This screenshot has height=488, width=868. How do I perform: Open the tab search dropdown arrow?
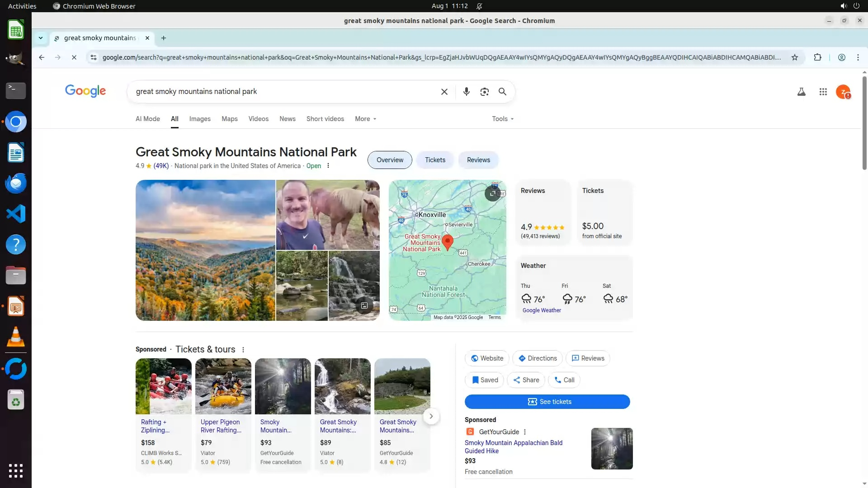pyautogui.click(x=41, y=38)
